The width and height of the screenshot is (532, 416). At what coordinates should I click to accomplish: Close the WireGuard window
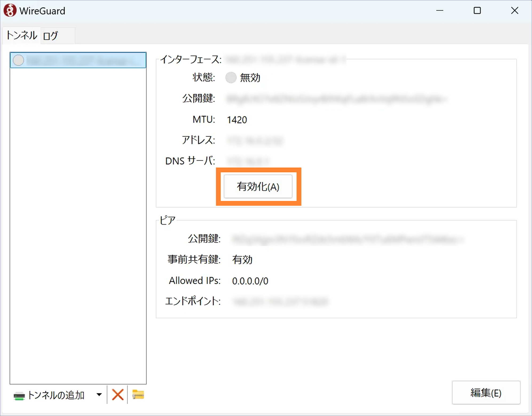point(514,11)
